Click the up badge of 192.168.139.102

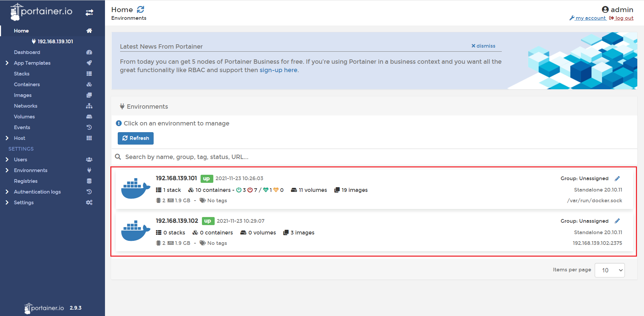point(208,221)
